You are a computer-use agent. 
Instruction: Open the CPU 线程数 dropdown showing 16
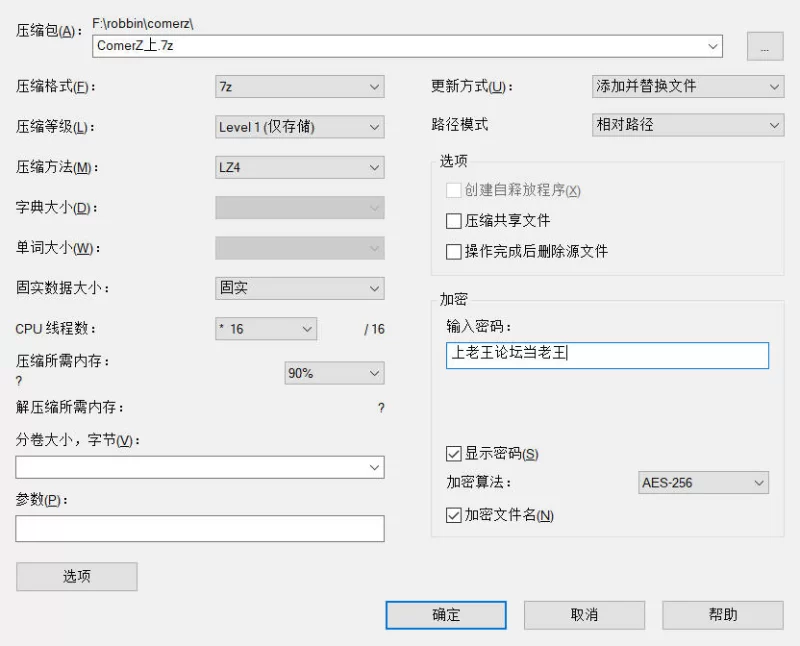(266, 329)
